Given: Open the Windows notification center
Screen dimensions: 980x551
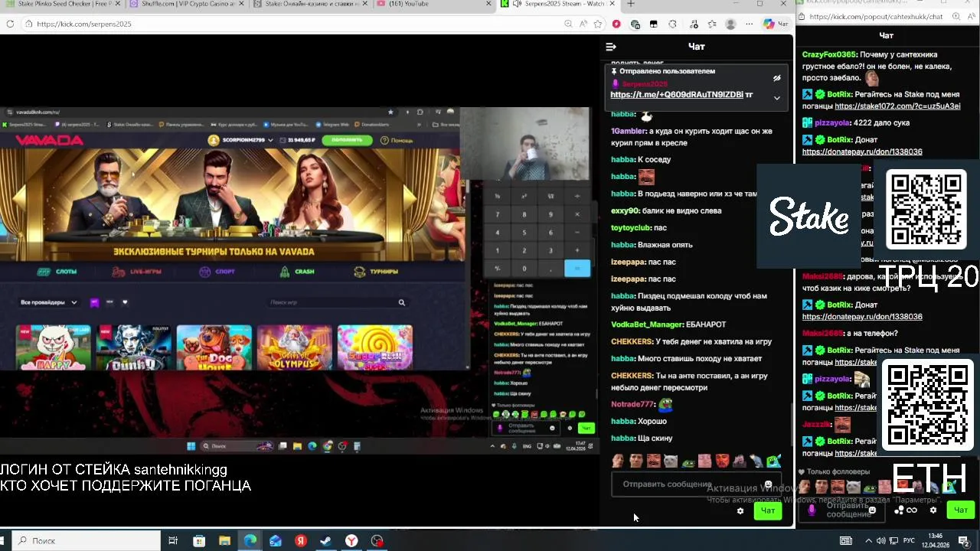Looking at the screenshot, I should pyautogui.click(x=964, y=541).
